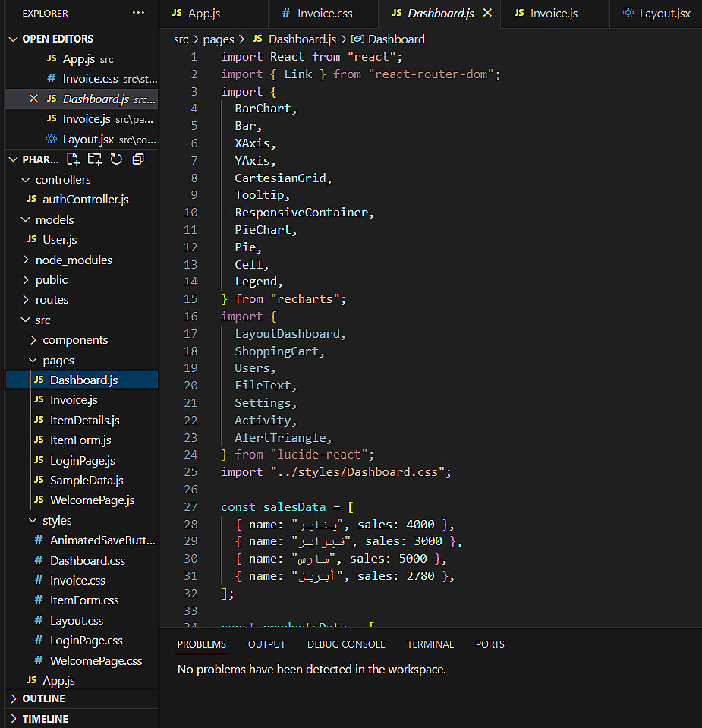Close the Dashboard.js editor tab
The width and height of the screenshot is (702, 728).
[x=487, y=14]
